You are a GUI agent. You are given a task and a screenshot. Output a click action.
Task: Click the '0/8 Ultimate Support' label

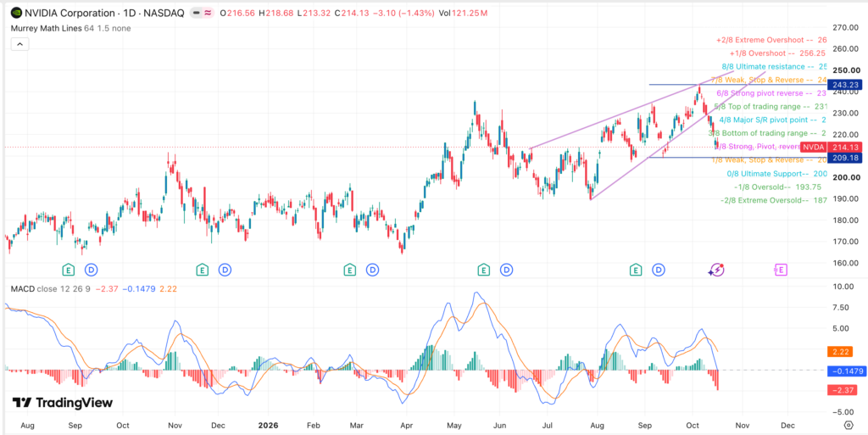(x=776, y=174)
